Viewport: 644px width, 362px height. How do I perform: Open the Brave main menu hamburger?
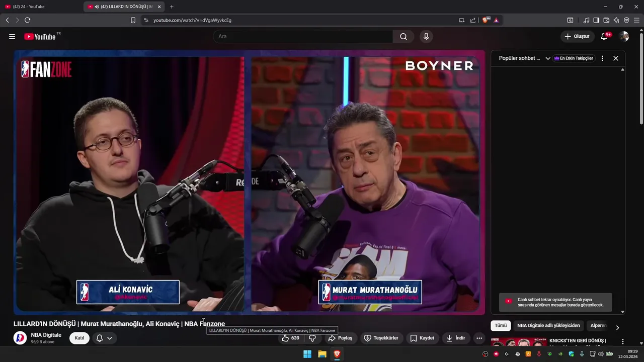(636, 20)
